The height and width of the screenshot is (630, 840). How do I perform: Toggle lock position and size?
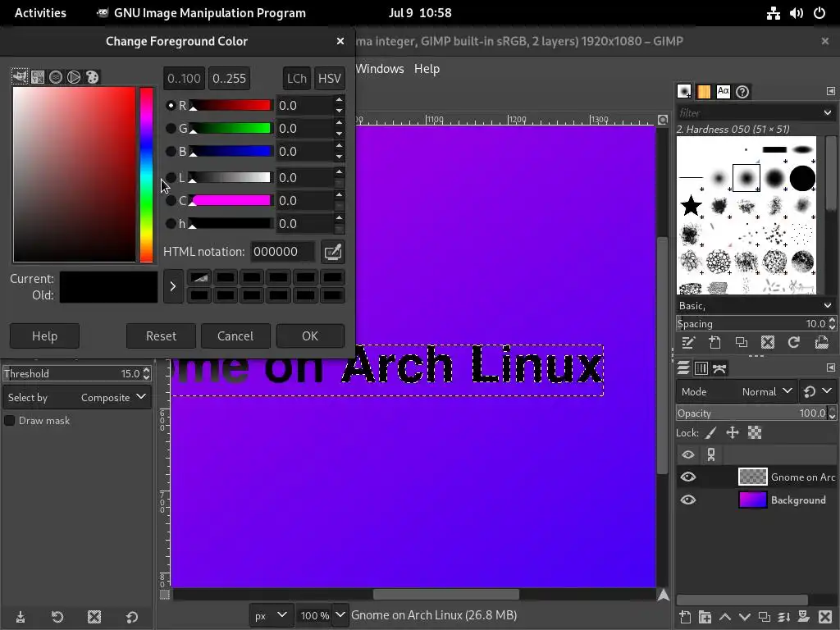(733, 433)
